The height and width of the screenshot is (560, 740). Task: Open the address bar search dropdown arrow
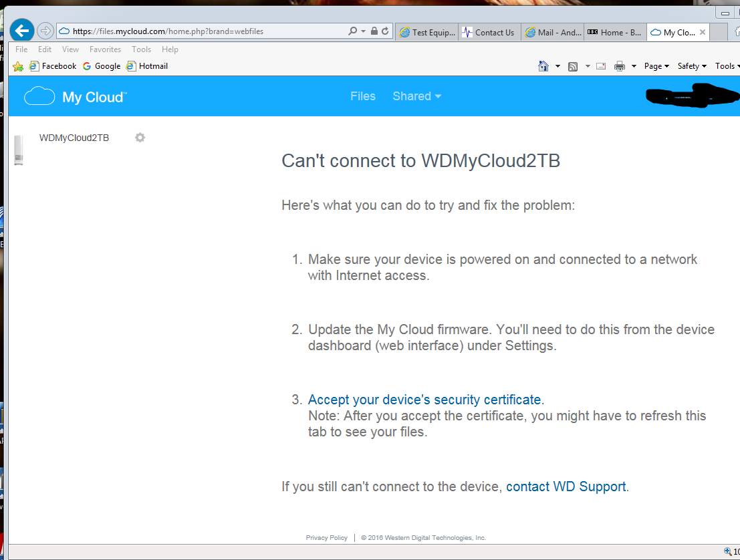(x=363, y=31)
